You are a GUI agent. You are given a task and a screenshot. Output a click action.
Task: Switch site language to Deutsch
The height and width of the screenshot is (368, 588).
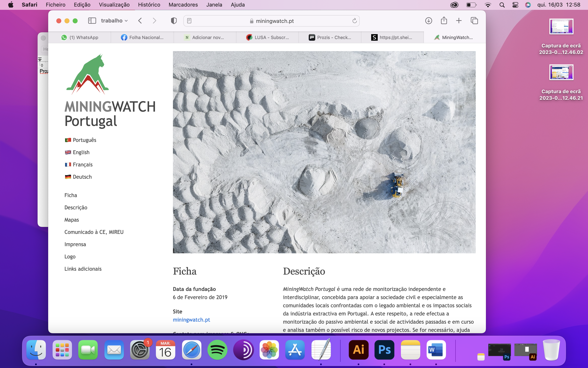[78, 177]
